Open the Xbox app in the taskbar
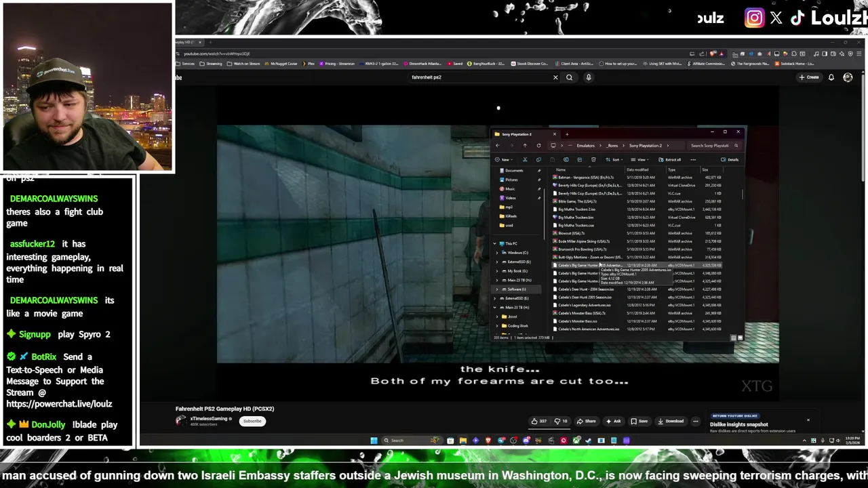868x488 pixels. tap(576, 441)
